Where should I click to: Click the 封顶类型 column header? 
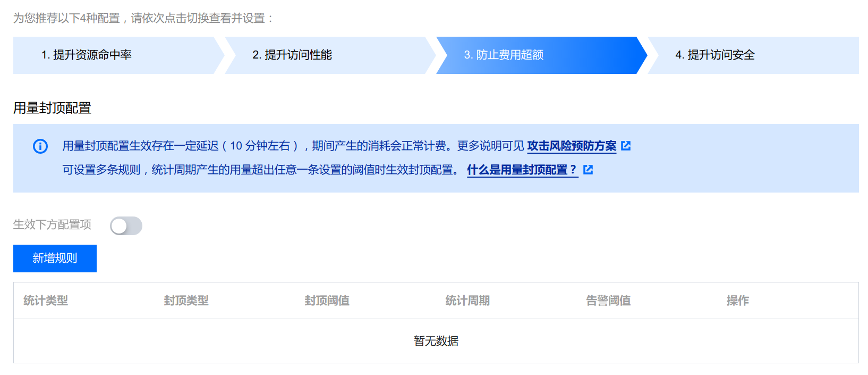point(186,301)
